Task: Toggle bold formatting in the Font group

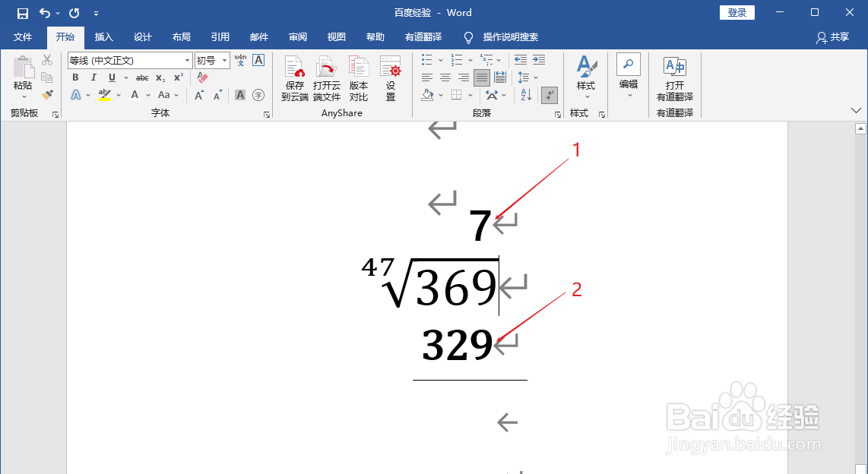Action: click(x=75, y=77)
